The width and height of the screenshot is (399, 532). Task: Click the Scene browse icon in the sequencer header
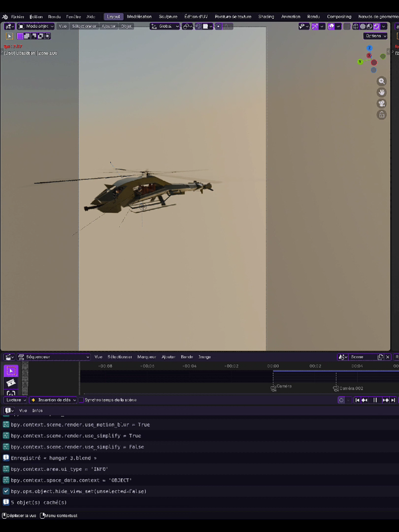click(343, 357)
